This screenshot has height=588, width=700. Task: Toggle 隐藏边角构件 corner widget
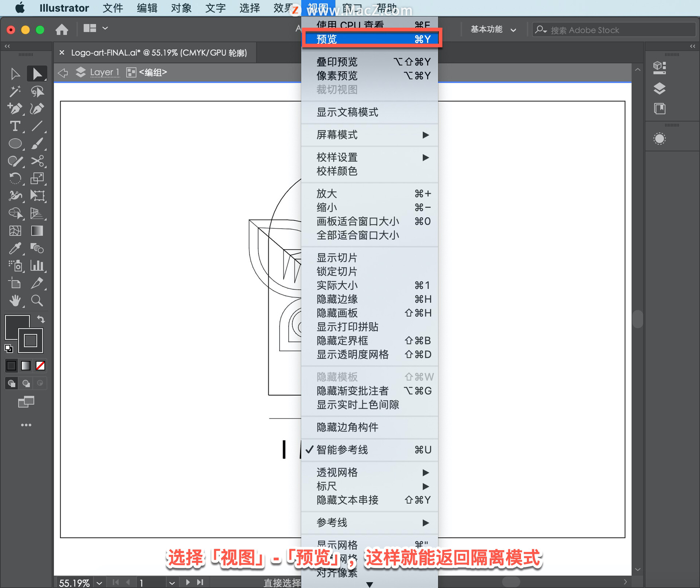[x=370, y=427]
